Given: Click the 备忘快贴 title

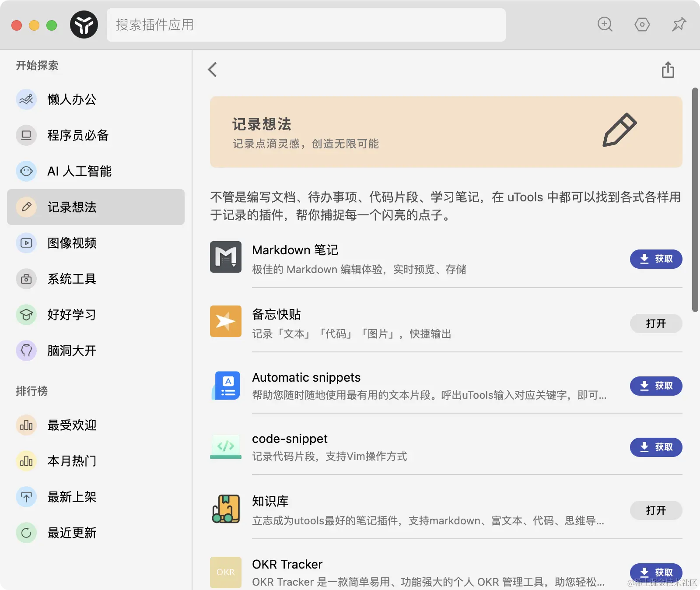Looking at the screenshot, I should [276, 314].
